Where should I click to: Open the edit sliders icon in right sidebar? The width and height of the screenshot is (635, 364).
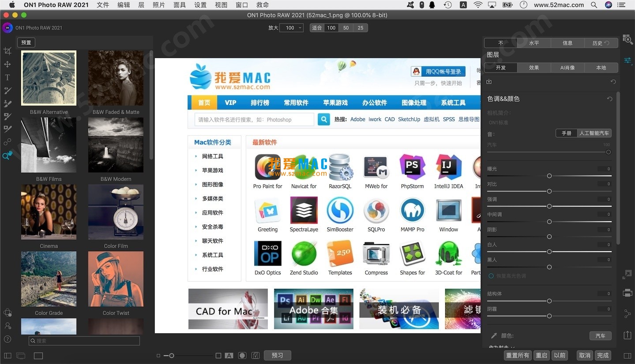click(627, 60)
